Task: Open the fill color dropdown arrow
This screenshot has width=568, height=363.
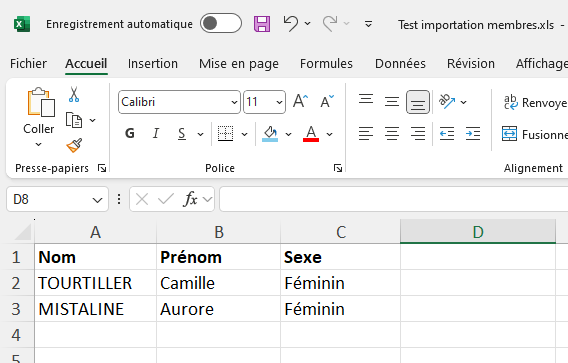Action: 289,134
